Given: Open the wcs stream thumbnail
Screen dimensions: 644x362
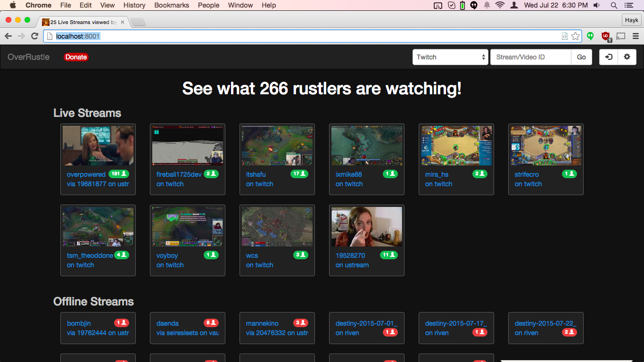Looking at the screenshot, I should coord(277,226).
